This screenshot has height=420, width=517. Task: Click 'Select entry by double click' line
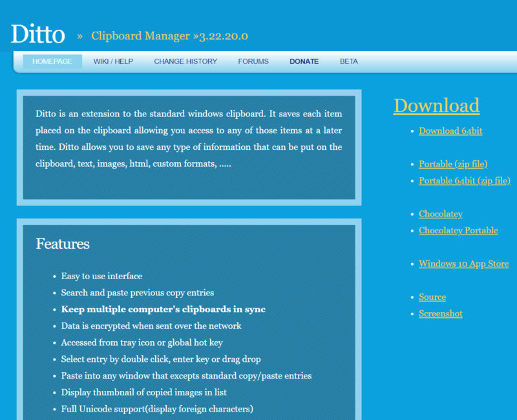[161, 359]
